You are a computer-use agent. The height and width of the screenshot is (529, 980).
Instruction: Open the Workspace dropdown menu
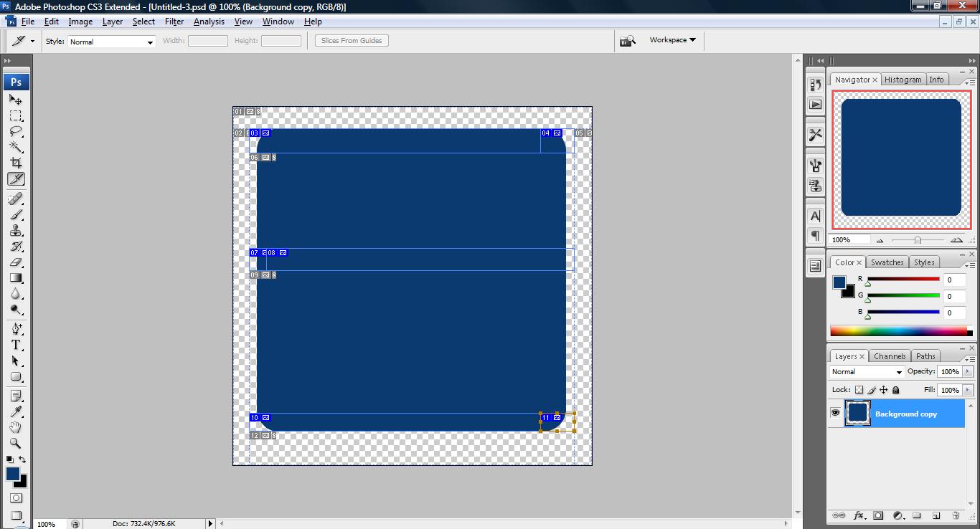coord(672,40)
